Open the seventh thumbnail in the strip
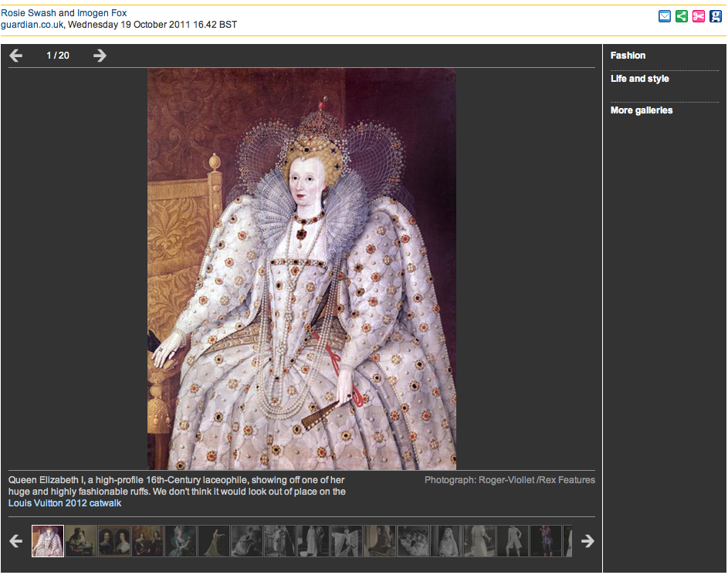Image resolution: width=728 pixels, height=575 pixels. (247, 541)
